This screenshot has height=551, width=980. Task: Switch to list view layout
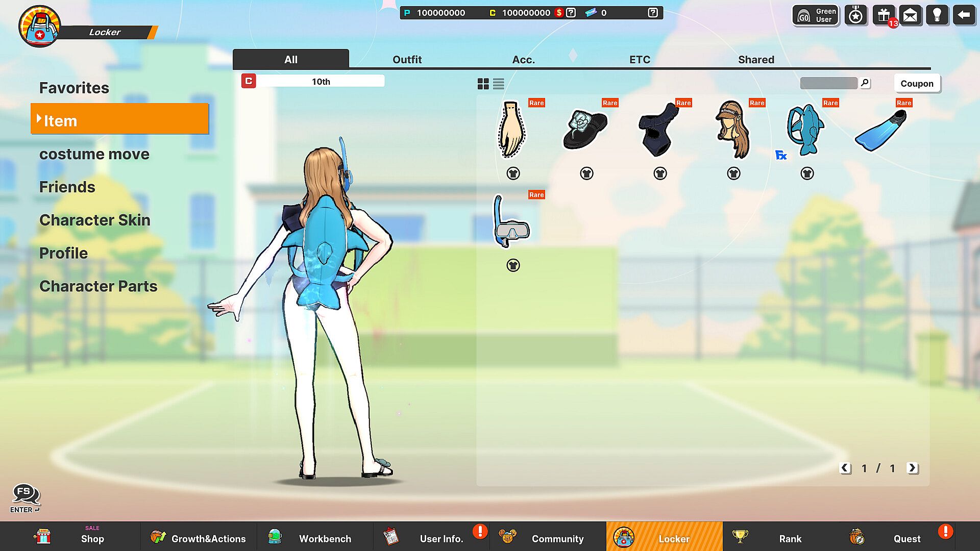tap(499, 84)
